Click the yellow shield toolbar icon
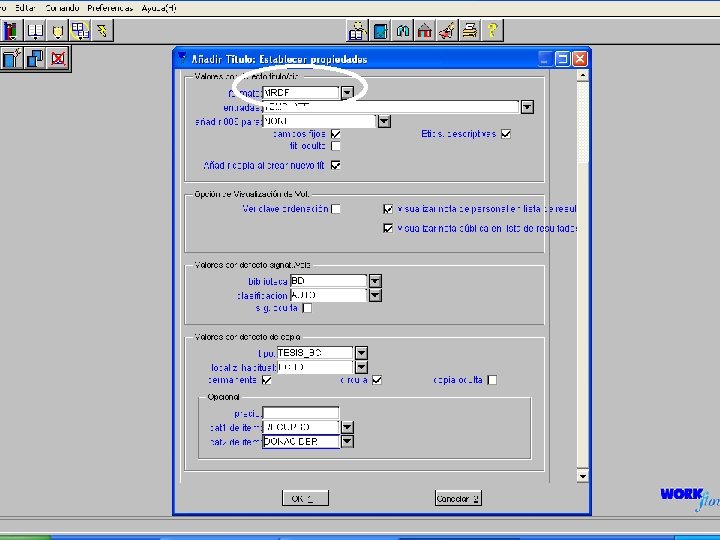 point(57,31)
